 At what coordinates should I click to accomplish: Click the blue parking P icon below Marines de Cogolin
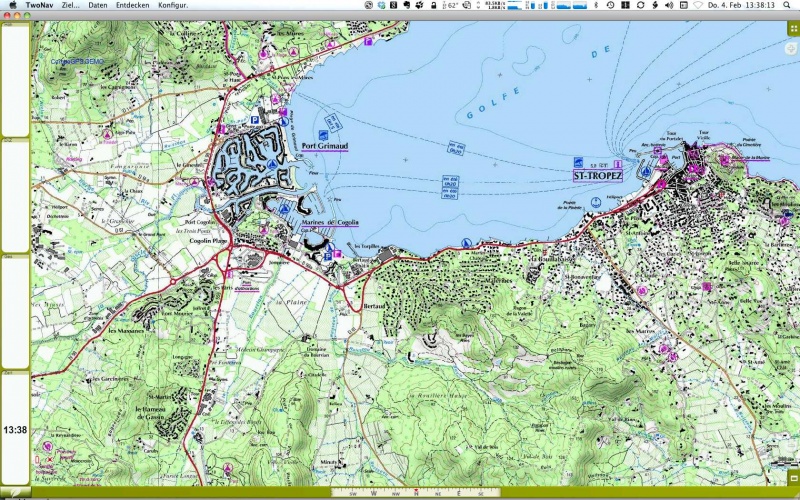[x=328, y=257]
